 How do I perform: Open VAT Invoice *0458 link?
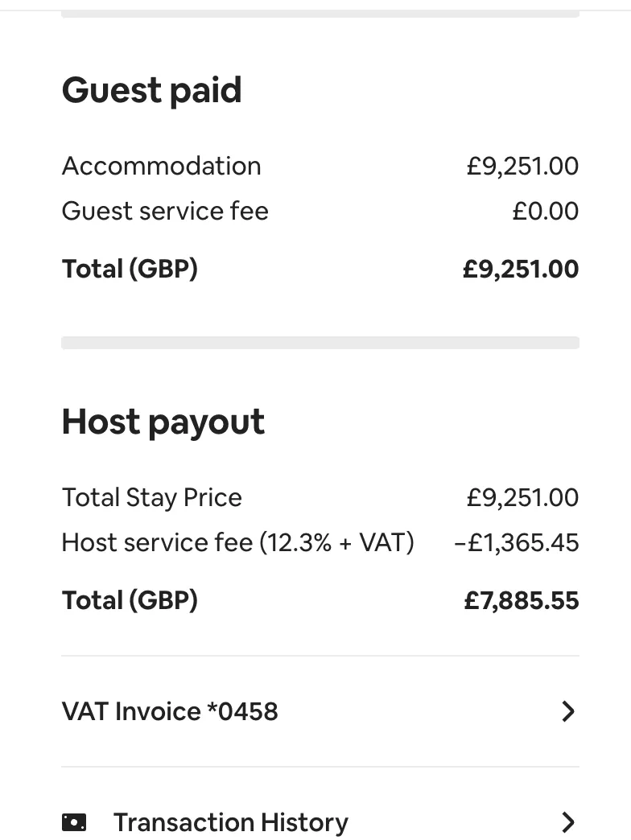click(x=320, y=711)
